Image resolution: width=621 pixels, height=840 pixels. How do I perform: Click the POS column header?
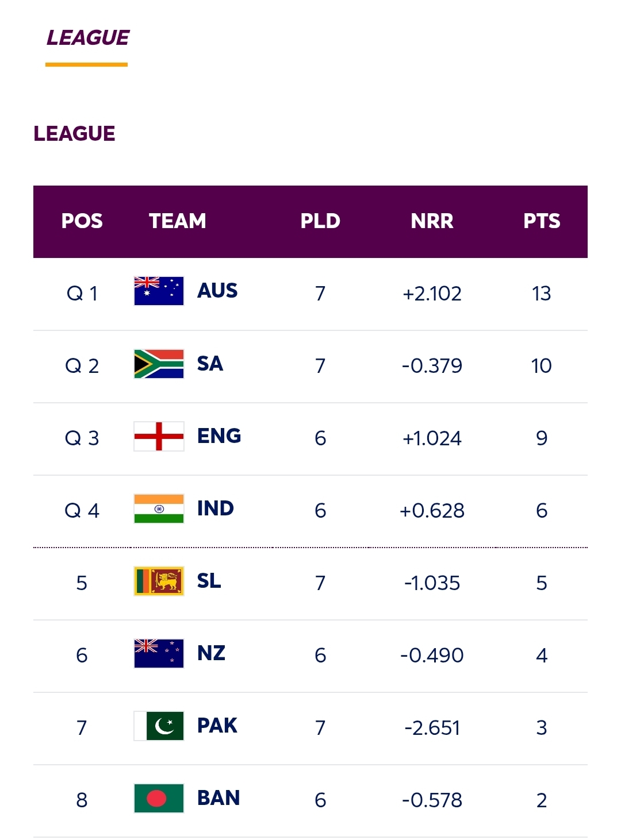click(x=82, y=221)
